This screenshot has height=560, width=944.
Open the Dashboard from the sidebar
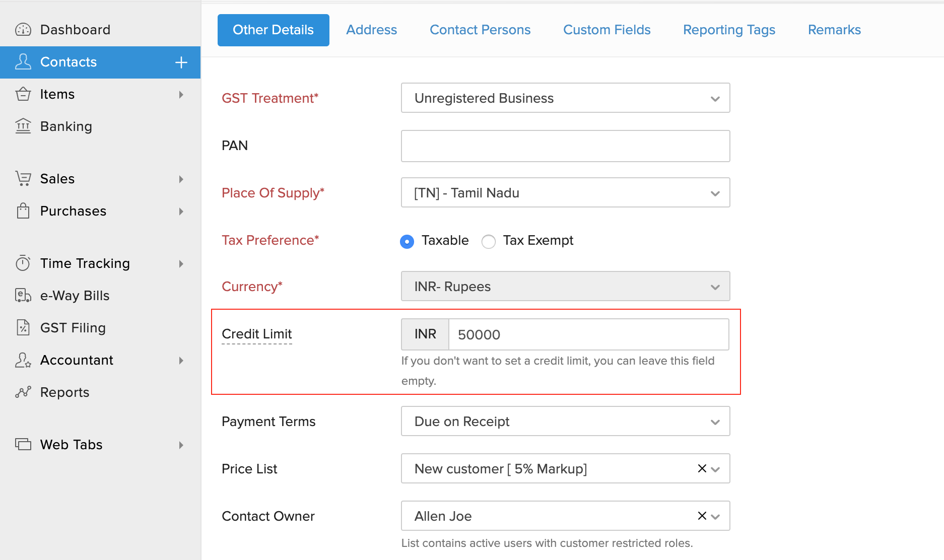[x=75, y=29]
